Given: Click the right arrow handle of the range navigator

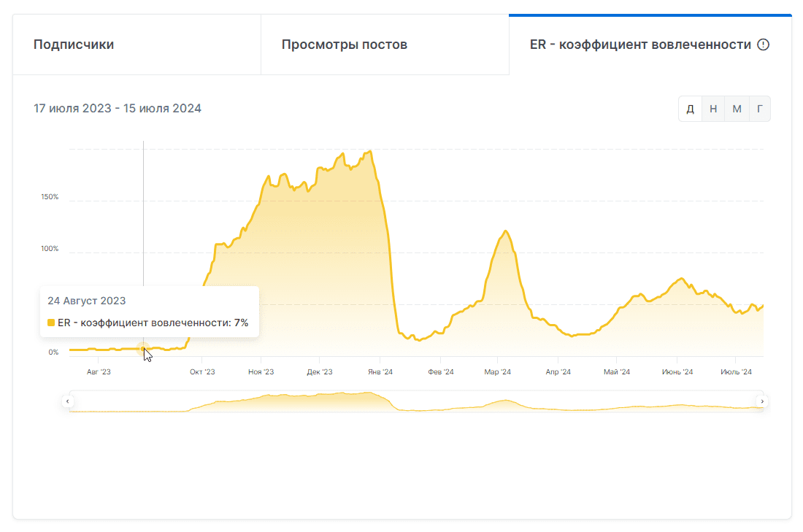Looking at the screenshot, I should pos(762,401).
